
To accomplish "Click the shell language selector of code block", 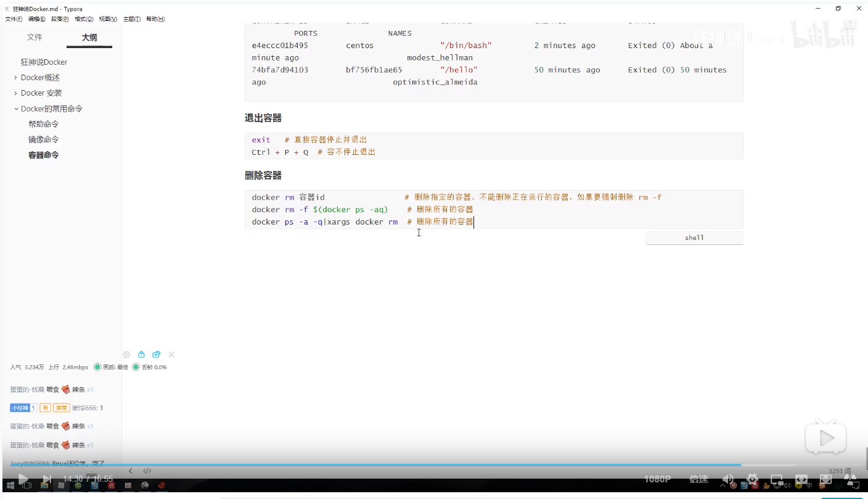I will click(x=694, y=237).
